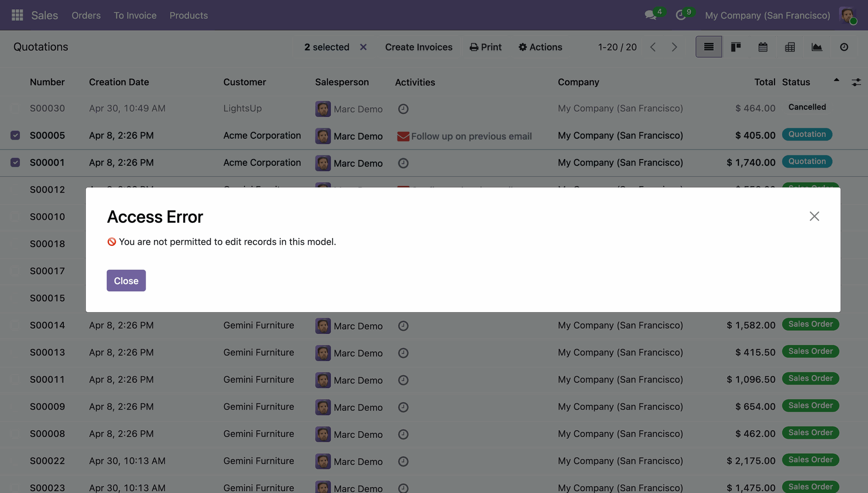Click activity clock for S00001
This screenshot has height=493, width=868.
click(x=403, y=163)
